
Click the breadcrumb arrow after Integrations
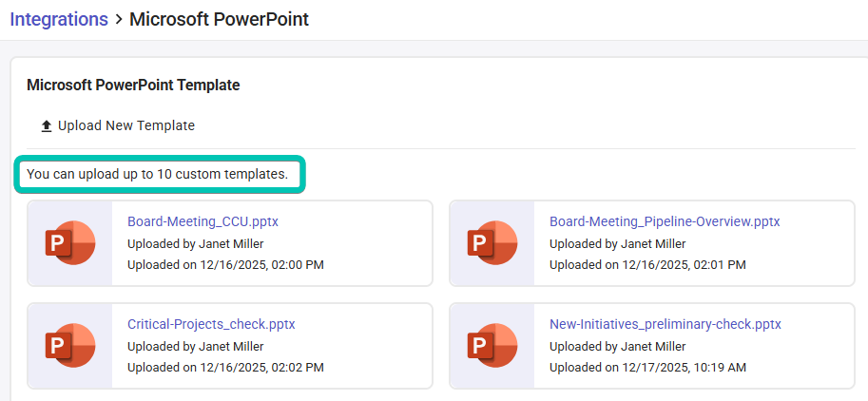tap(118, 20)
